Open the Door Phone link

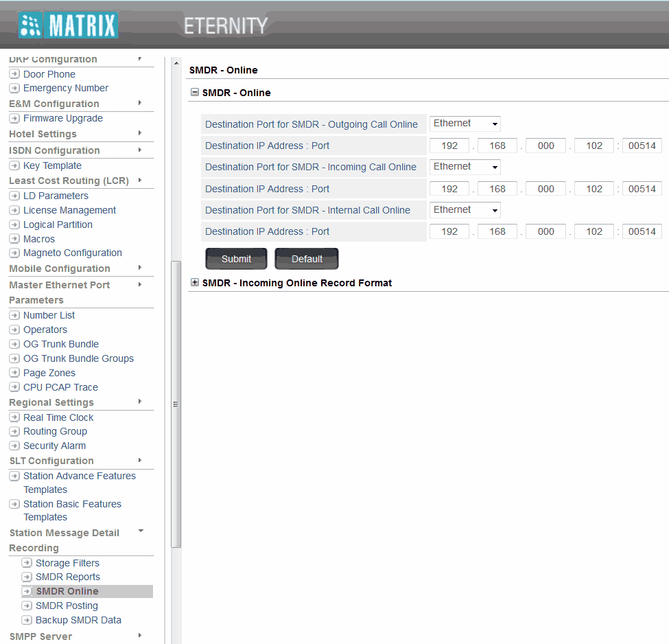coord(49,74)
